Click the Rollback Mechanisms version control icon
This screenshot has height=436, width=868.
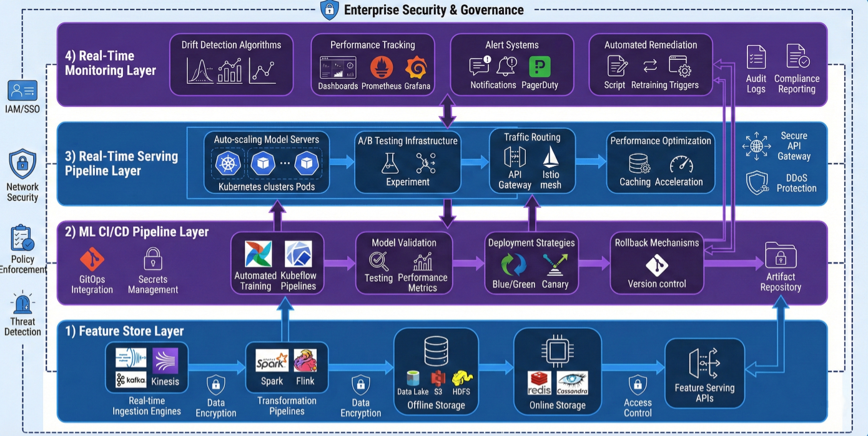click(x=656, y=265)
